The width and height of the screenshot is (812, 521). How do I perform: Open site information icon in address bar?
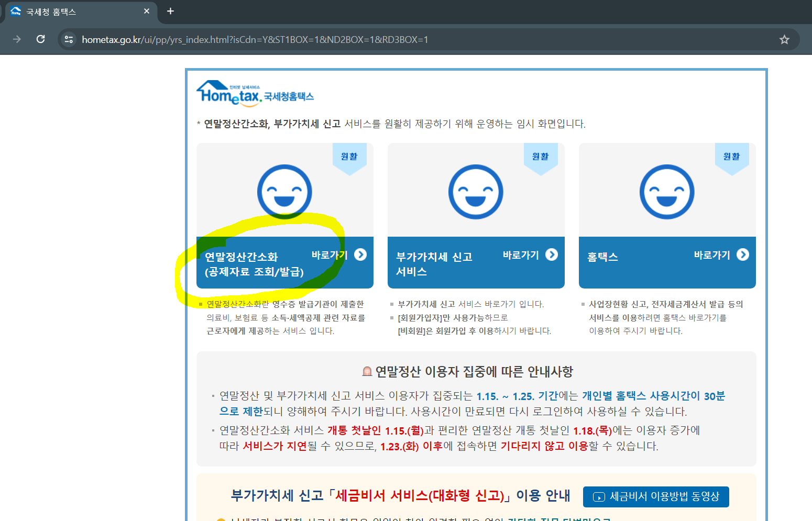(69, 39)
